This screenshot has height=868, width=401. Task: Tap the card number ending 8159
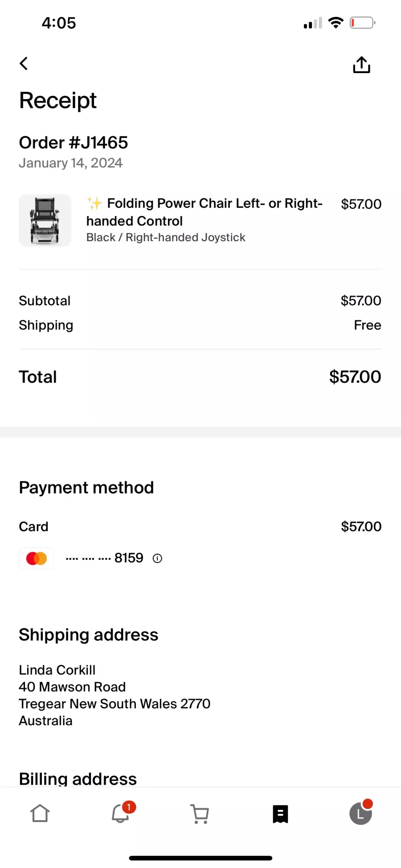[x=105, y=558]
